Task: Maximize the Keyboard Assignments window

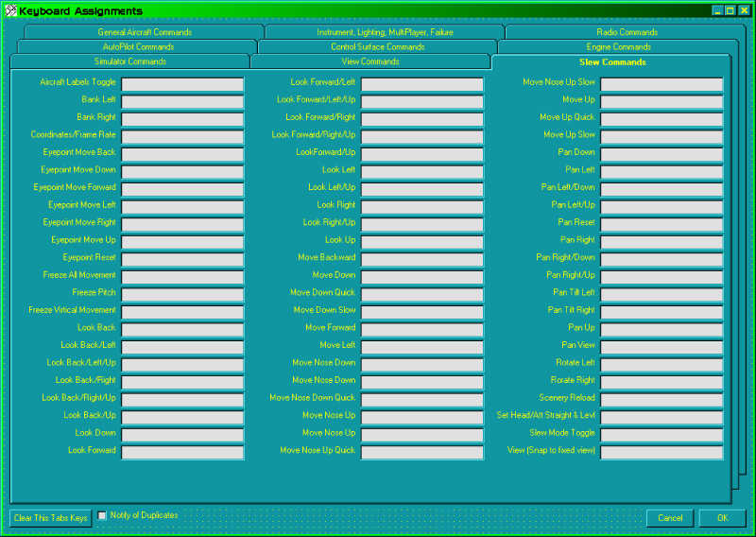Action: 730,10
